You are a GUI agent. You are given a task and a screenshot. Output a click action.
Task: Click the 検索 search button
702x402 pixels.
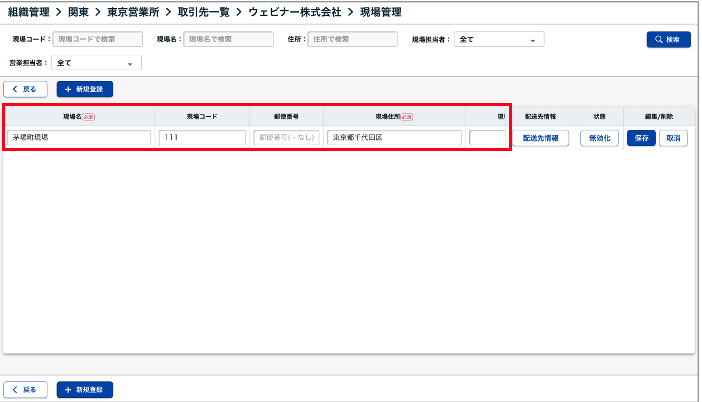[x=668, y=40]
